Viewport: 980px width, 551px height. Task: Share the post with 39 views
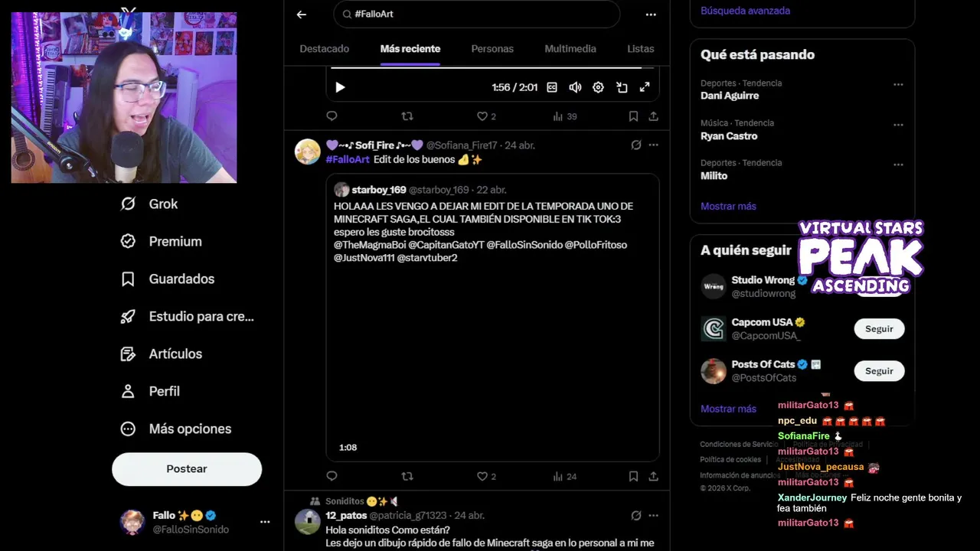click(653, 116)
